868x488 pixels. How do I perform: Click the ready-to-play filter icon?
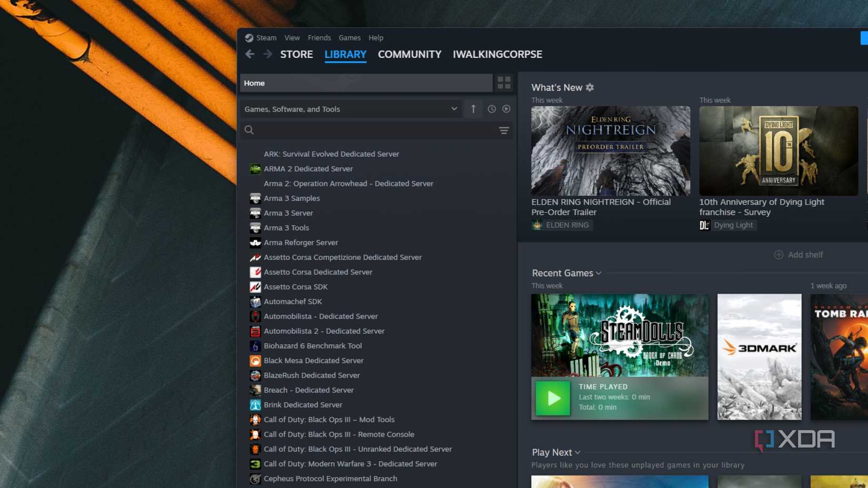point(506,109)
